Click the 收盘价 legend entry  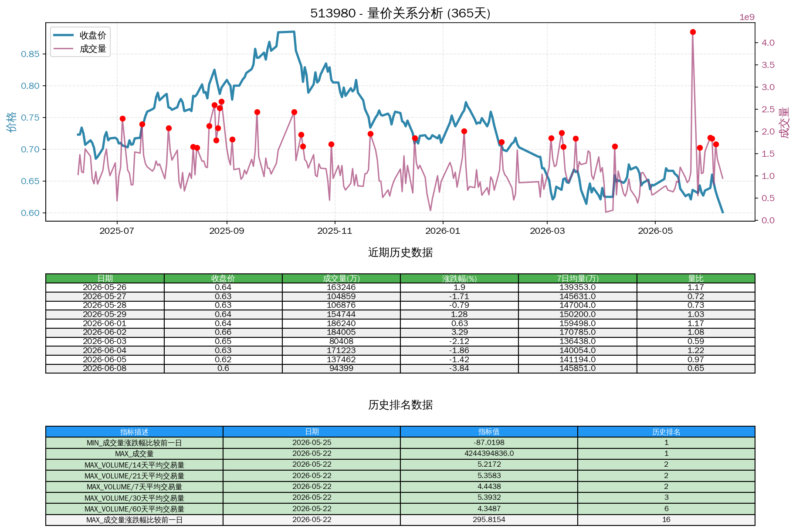[x=80, y=35]
